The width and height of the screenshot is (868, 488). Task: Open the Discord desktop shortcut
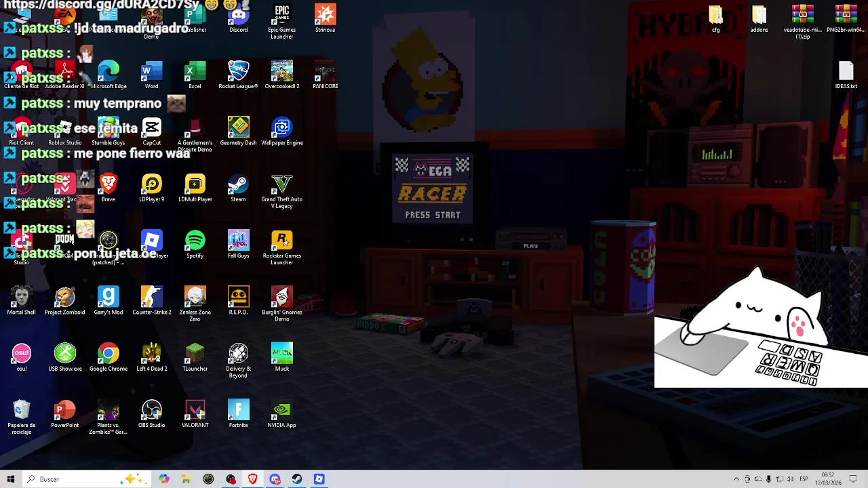point(238,18)
